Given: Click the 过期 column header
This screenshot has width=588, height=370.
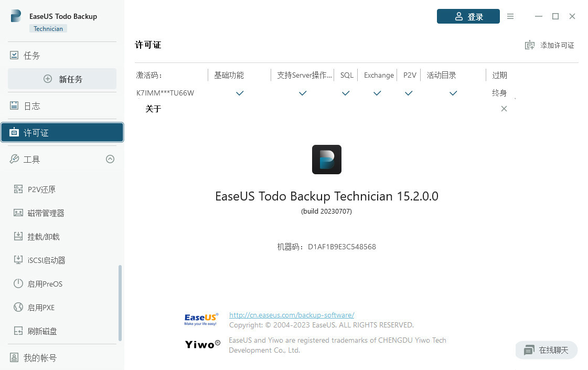Looking at the screenshot, I should coord(499,75).
